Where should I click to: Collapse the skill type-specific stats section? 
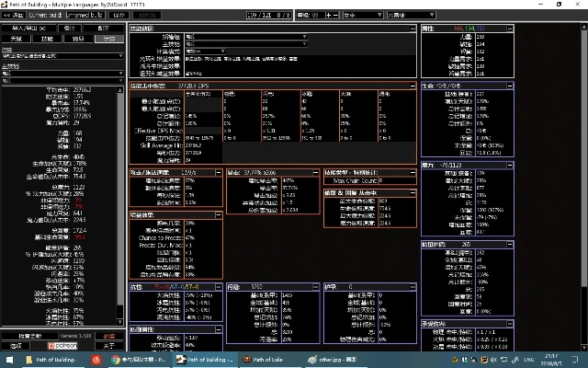pyautogui.click(x=413, y=172)
